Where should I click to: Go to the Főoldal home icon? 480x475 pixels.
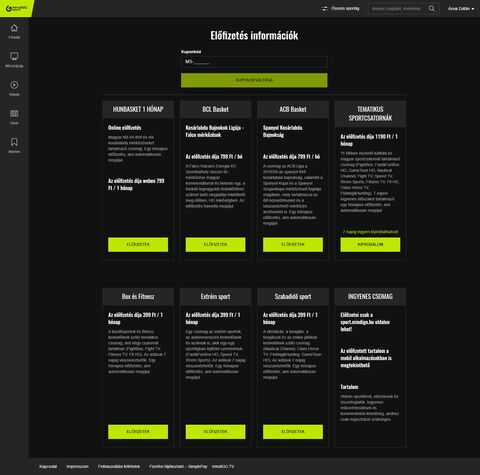[x=14, y=28]
